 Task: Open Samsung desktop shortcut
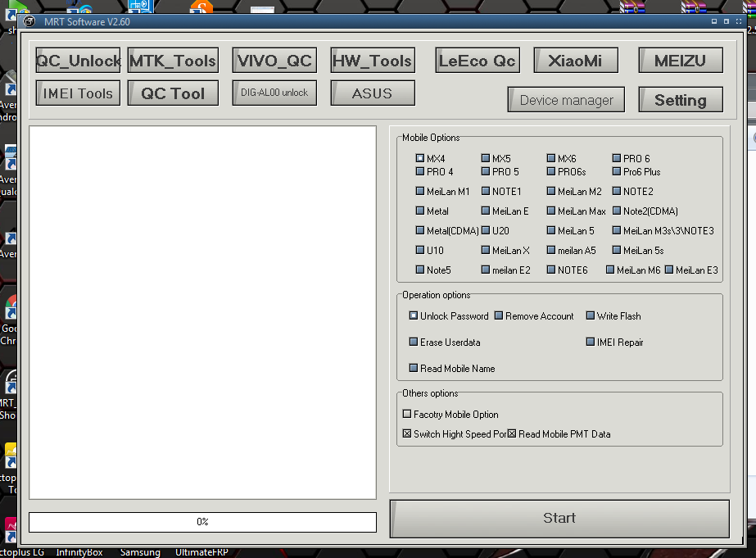pyautogui.click(x=140, y=552)
